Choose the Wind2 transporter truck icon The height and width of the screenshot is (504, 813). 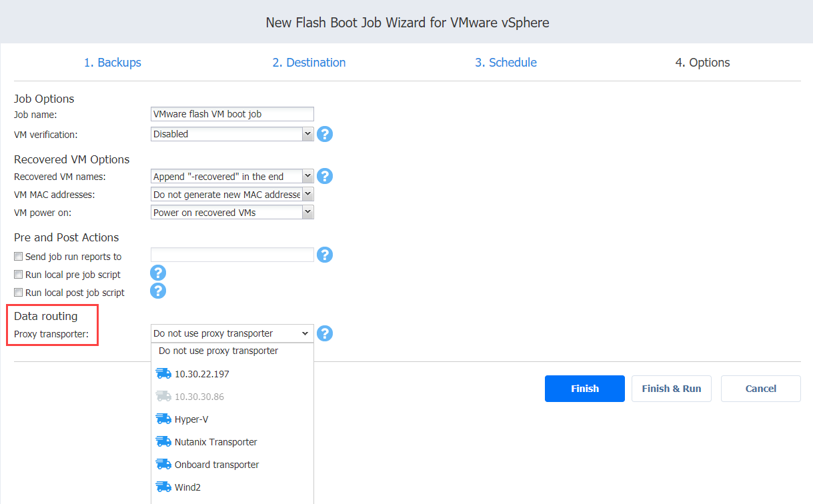point(163,487)
